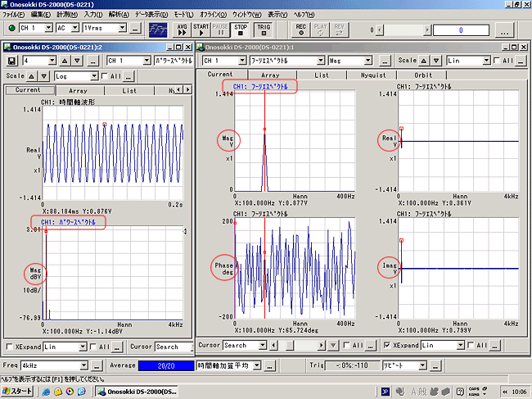Screen dimensions: 532x399
Task: Open the AC coupling dropdown
Action: click(75, 28)
